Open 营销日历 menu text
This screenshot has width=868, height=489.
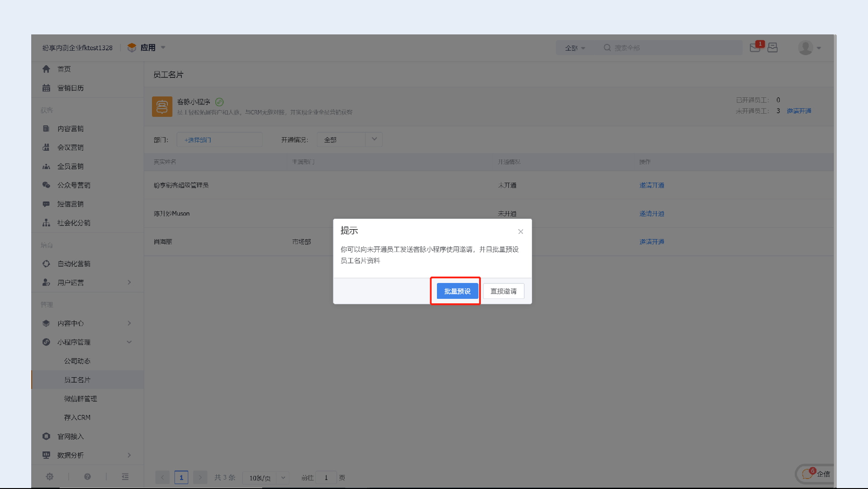point(71,88)
